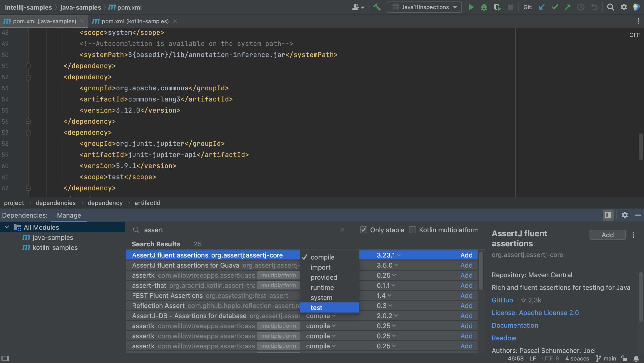The image size is (644, 363).
Task: Open Git history clock icon
Action: (581, 7)
